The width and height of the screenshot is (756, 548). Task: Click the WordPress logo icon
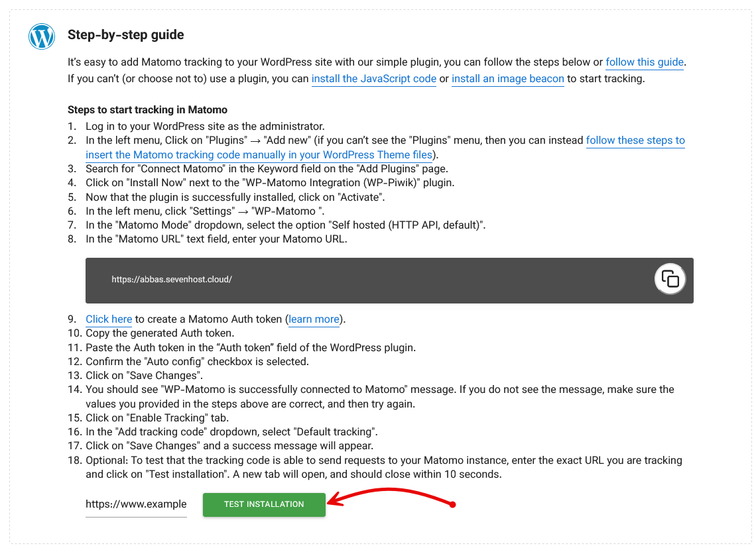pyautogui.click(x=42, y=36)
